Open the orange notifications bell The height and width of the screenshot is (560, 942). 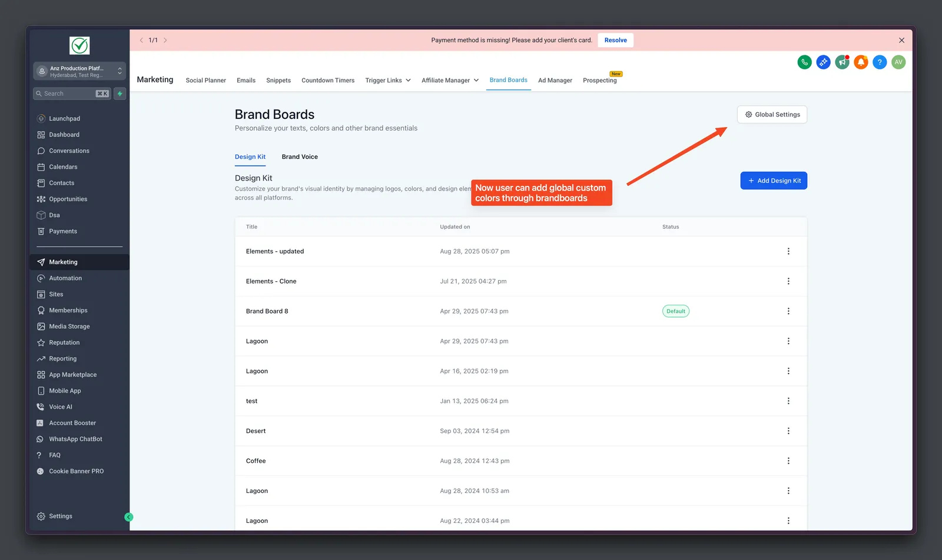coord(861,62)
